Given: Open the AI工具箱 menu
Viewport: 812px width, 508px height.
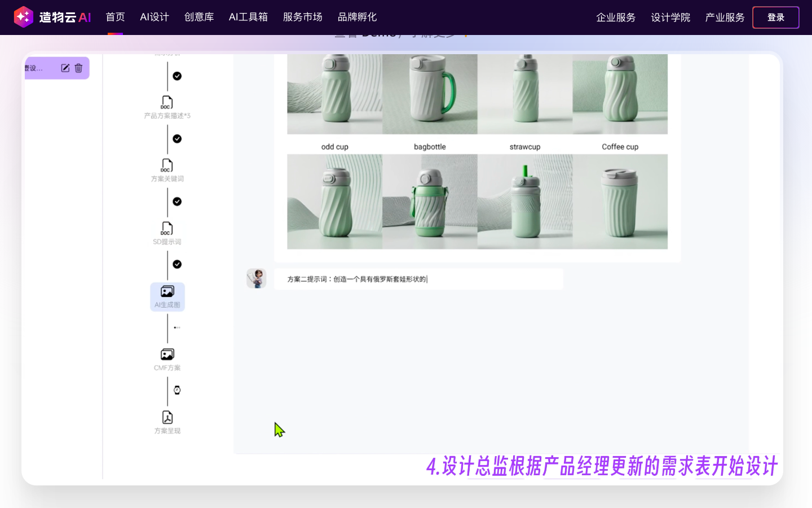Looking at the screenshot, I should [248, 17].
